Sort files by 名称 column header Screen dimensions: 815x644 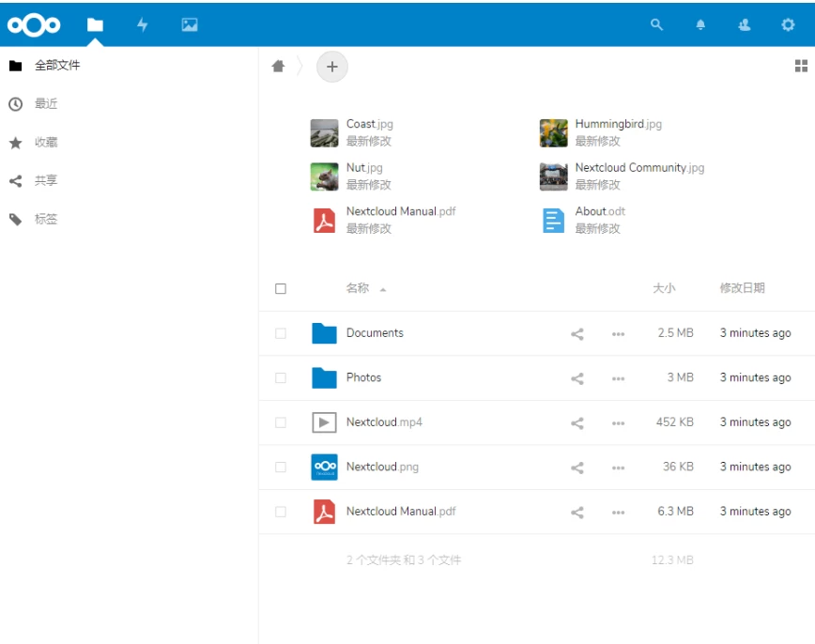pos(358,288)
